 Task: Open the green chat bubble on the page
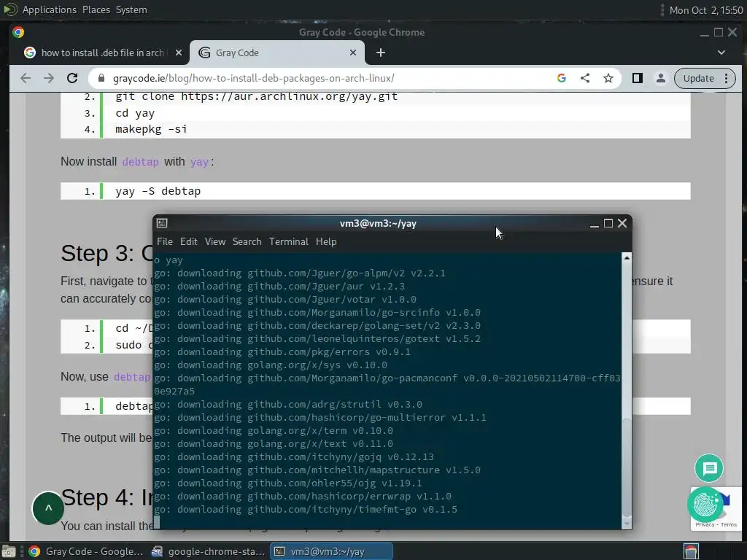click(x=709, y=468)
